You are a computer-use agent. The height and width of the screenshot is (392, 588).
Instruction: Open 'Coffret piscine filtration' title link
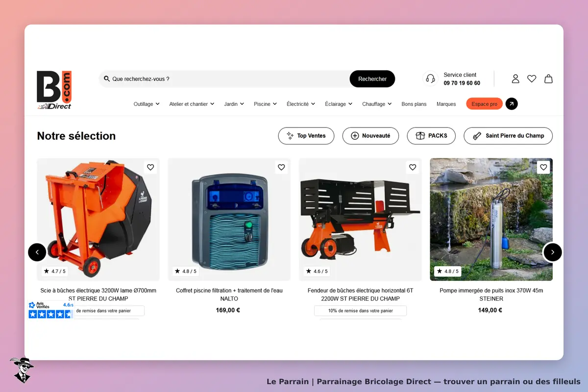pyautogui.click(x=229, y=294)
